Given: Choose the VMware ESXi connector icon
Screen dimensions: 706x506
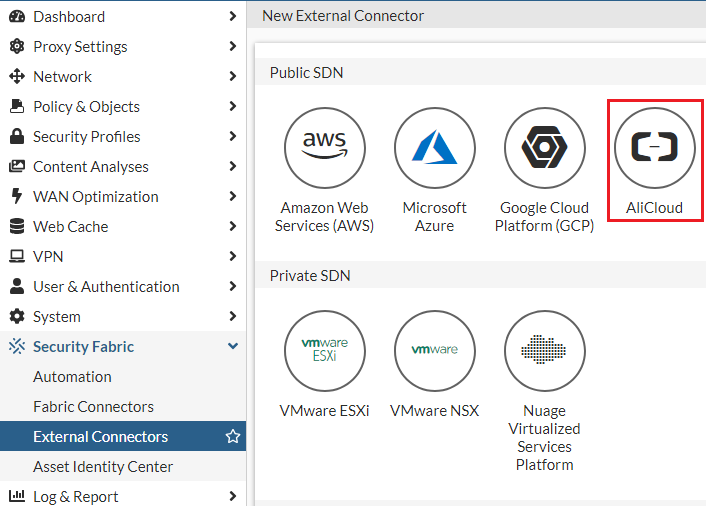Looking at the screenshot, I should (x=325, y=350).
